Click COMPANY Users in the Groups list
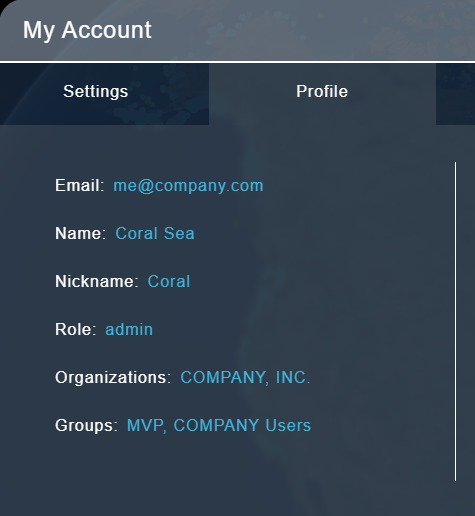This screenshot has height=516, width=475. [242, 425]
